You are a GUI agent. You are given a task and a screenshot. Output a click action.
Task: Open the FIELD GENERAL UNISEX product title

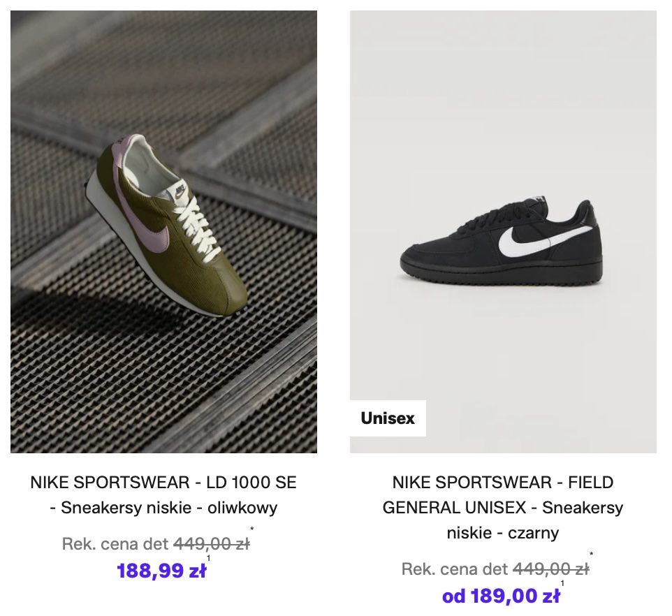point(503,483)
